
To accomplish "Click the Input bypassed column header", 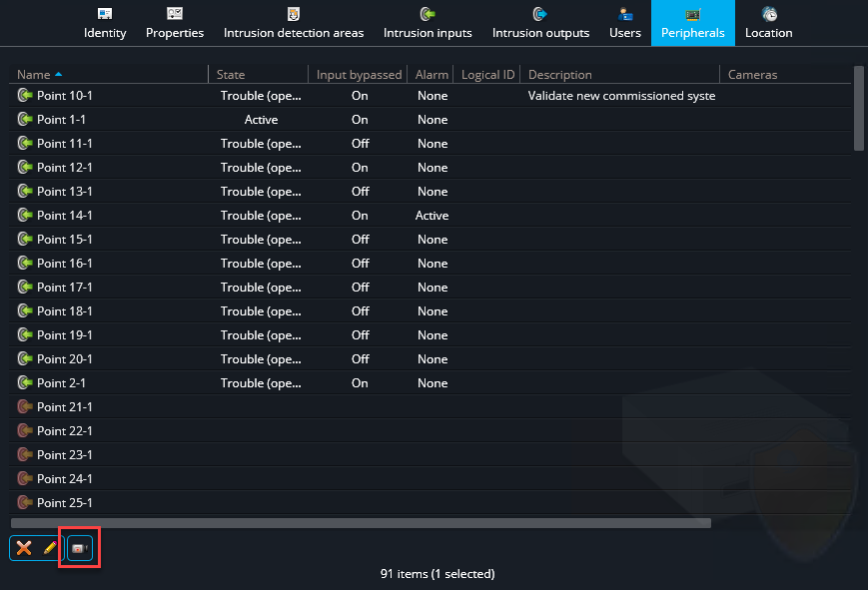I will 359,75.
